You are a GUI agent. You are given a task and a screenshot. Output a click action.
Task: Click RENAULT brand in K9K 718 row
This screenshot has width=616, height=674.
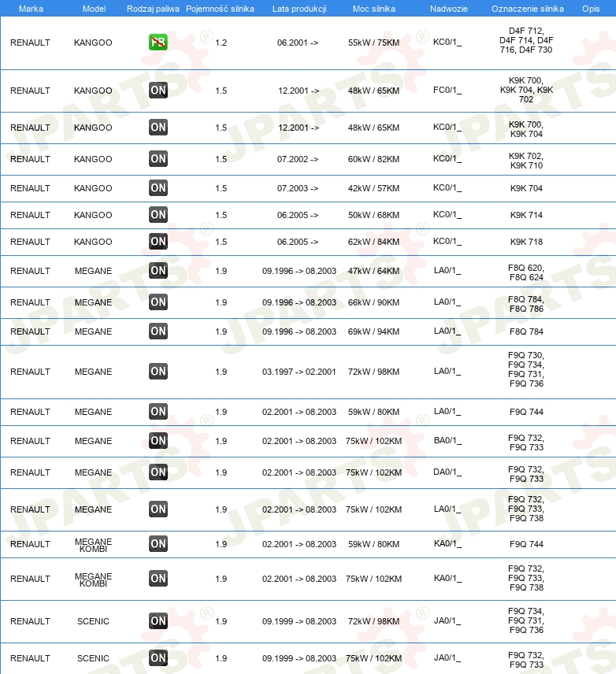click(x=30, y=242)
